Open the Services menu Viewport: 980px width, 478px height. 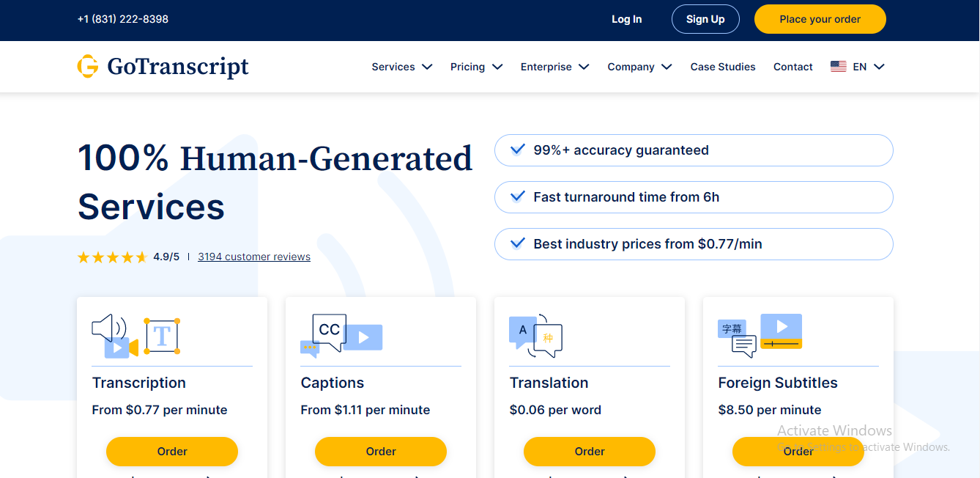click(x=402, y=67)
